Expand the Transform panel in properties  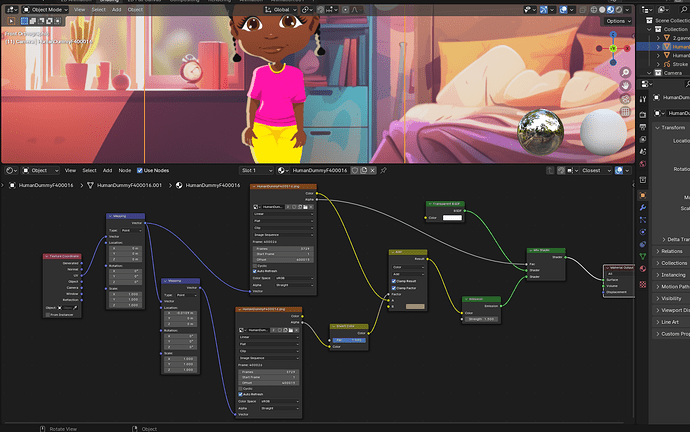(x=672, y=128)
